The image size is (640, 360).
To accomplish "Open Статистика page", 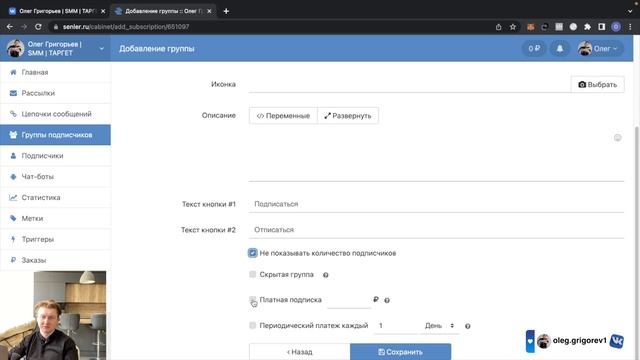I will pyautogui.click(x=55, y=197).
